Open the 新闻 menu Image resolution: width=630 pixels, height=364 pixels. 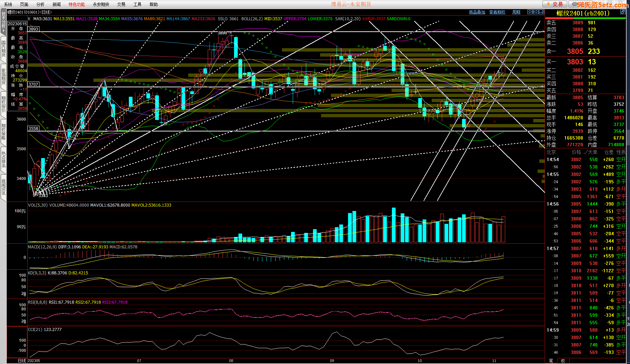57,4
